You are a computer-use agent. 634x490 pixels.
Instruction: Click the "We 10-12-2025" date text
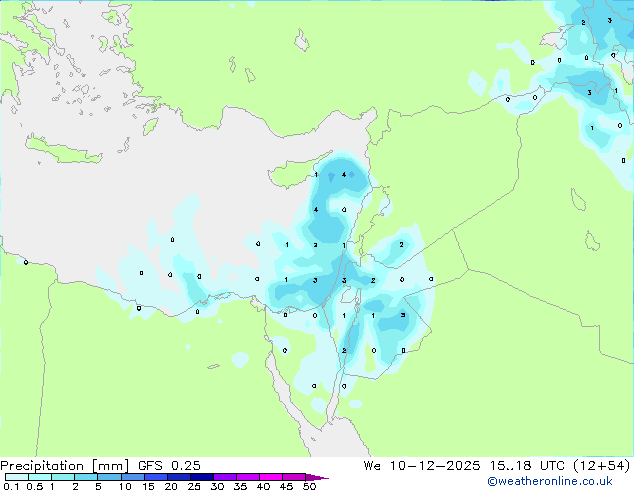point(422,466)
